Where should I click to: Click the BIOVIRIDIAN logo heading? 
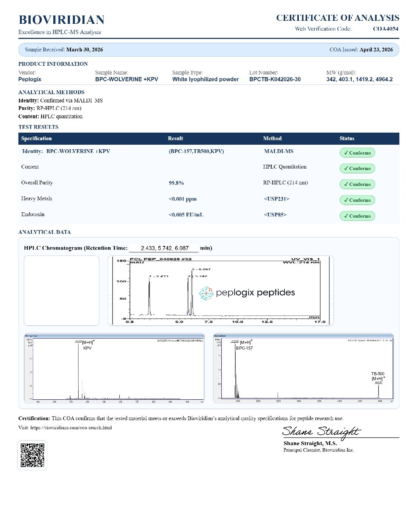click(62, 20)
